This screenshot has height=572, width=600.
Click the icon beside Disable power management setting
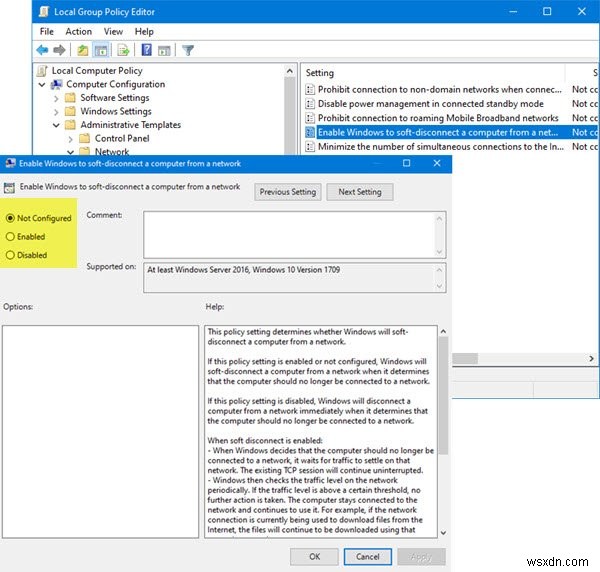[x=310, y=104]
